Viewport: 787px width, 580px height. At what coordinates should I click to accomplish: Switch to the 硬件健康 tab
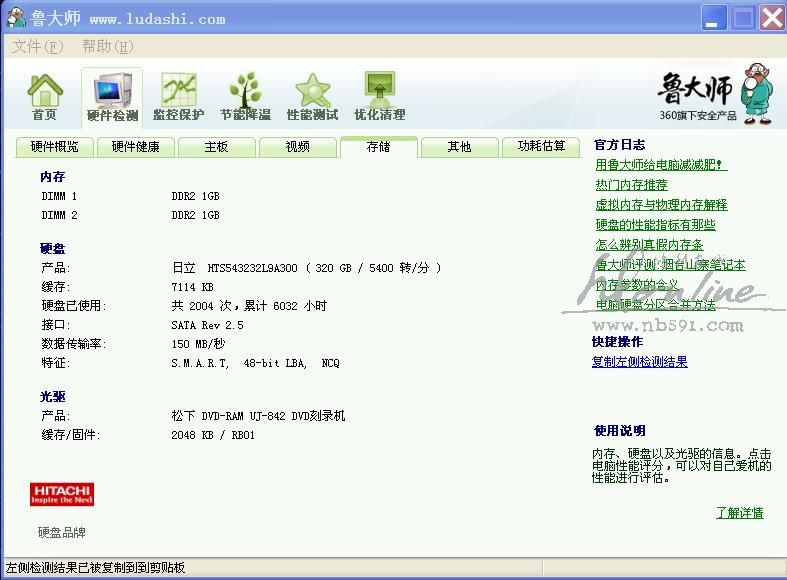coord(136,147)
